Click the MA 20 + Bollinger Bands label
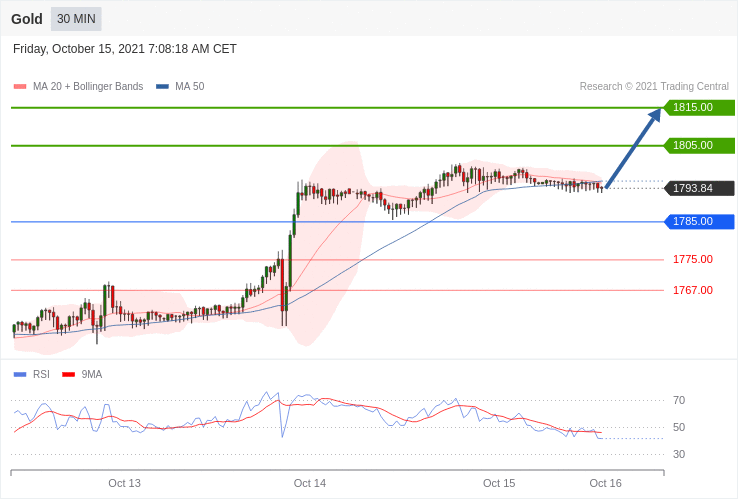The width and height of the screenshot is (738, 500). tap(88, 87)
